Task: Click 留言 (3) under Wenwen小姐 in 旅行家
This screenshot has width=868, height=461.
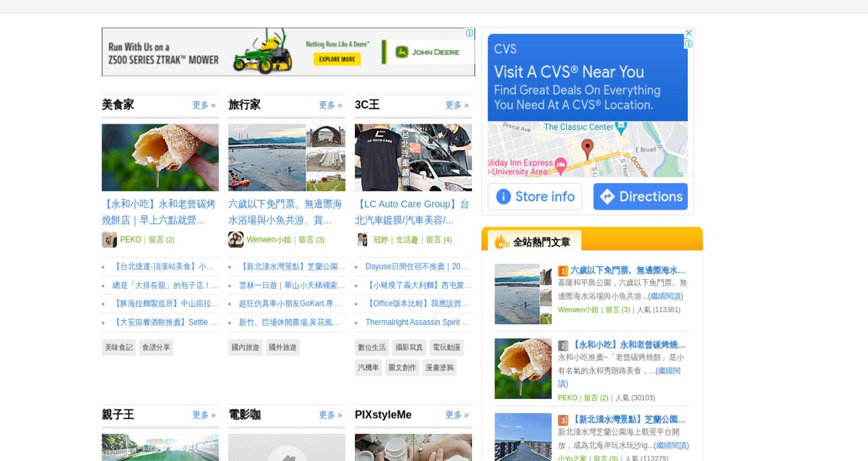Action: pos(311,240)
